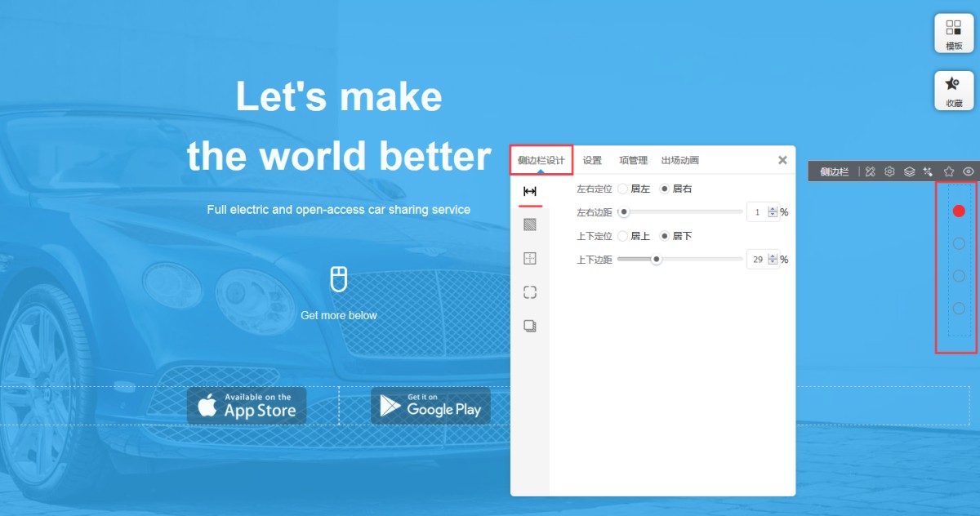Click the fourth sidebar navigation dot
Viewport: 980px width, 516px height.
(959, 309)
